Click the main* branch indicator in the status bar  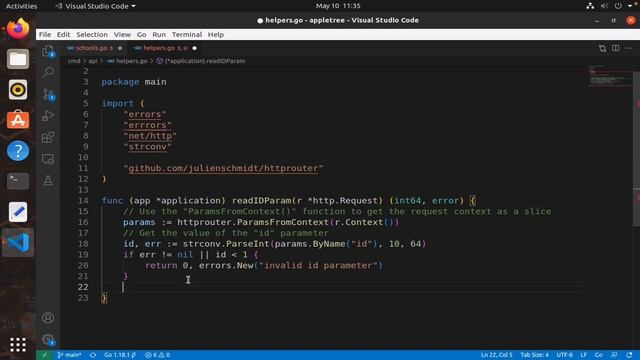click(x=69, y=355)
